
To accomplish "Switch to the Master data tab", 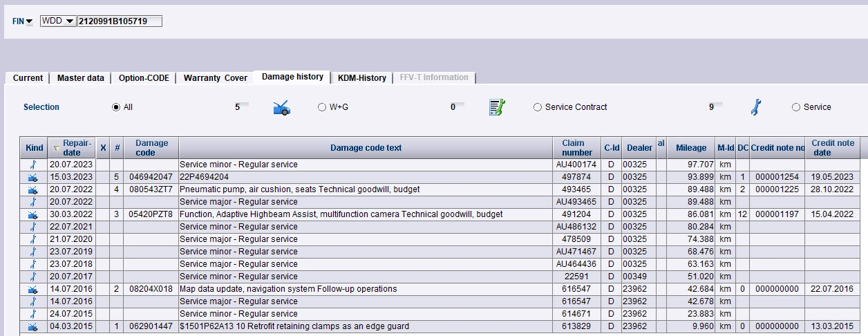I will coord(81,78).
